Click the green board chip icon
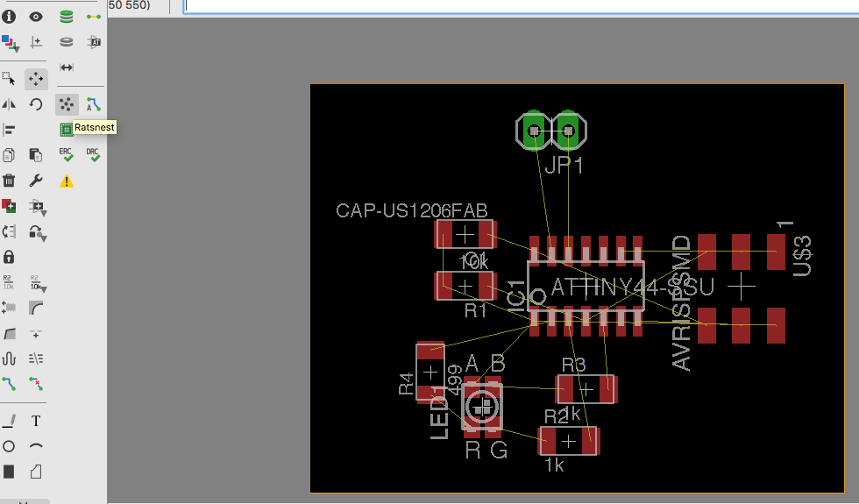Viewport: 859px width, 504px height. coord(66,130)
